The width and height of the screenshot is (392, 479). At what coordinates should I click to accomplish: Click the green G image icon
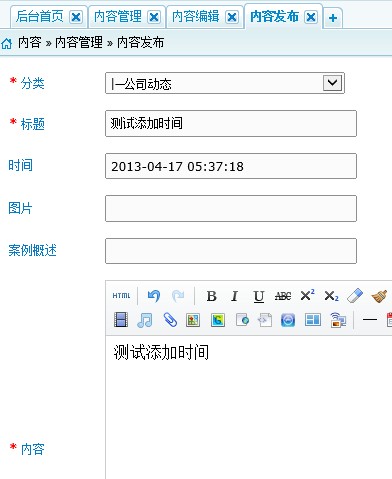point(218,320)
